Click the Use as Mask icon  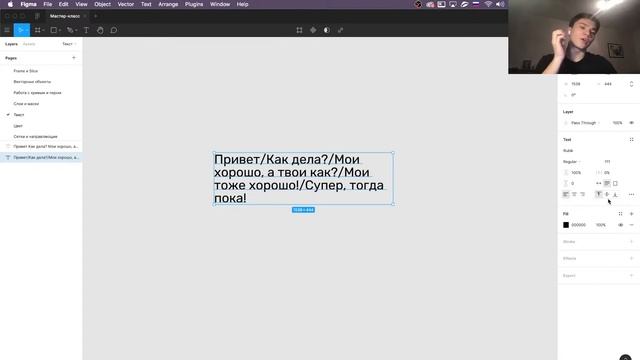pyautogui.click(x=327, y=30)
